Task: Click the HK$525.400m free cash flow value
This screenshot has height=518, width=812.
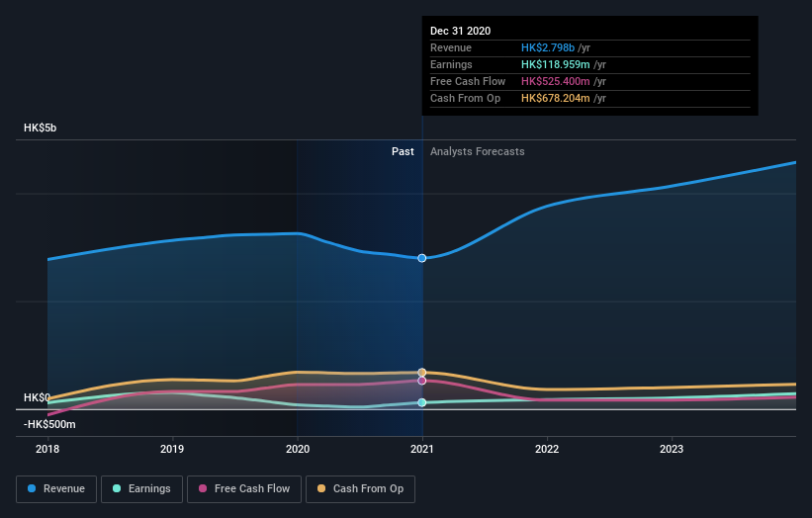Action: [556, 81]
